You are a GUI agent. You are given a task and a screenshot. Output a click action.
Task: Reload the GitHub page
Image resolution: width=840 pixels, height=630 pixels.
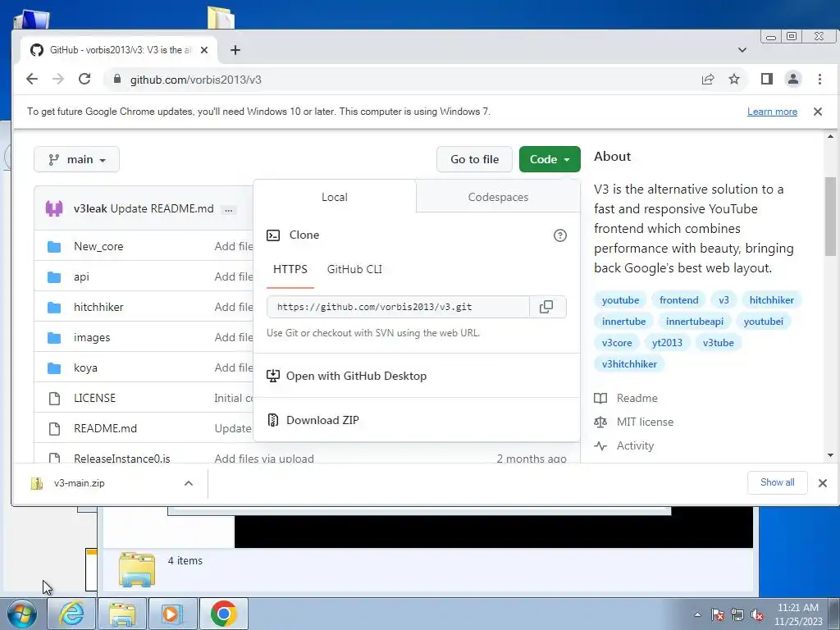point(84,80)
